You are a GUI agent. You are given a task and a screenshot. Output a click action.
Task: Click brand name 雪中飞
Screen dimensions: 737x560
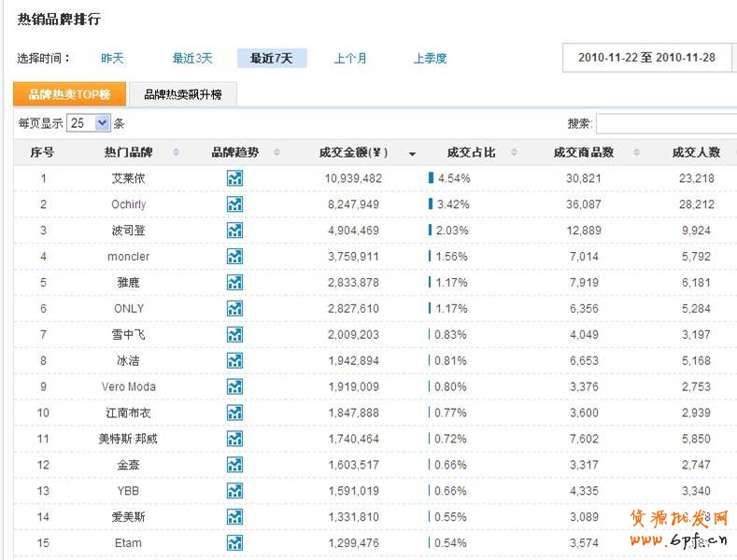128,334
